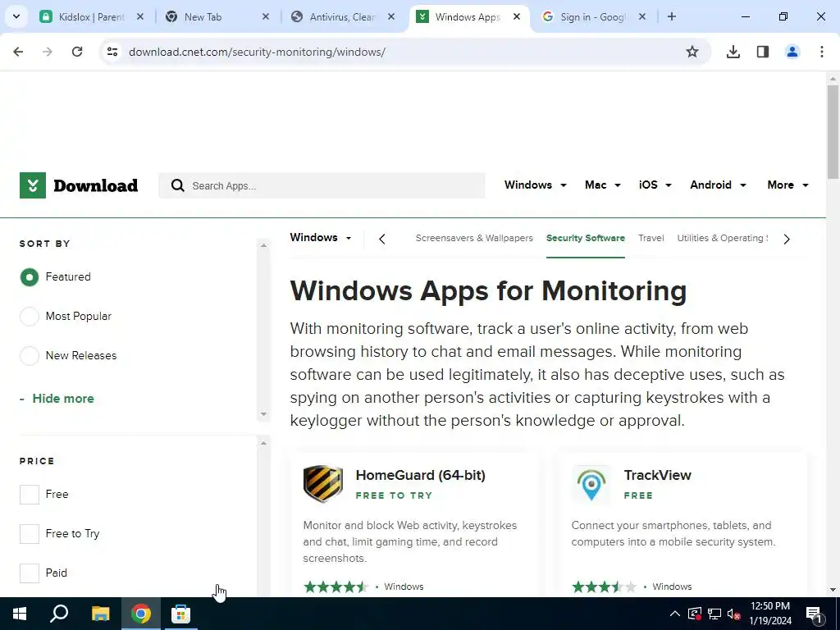Switch to Kidslox browser tab

(91, 16)
